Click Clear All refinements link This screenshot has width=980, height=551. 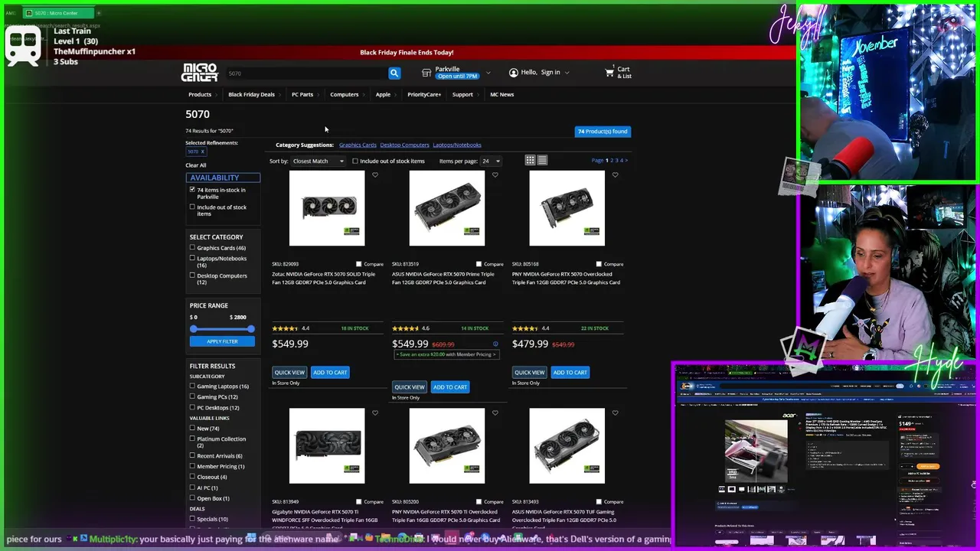click(196, 165)
